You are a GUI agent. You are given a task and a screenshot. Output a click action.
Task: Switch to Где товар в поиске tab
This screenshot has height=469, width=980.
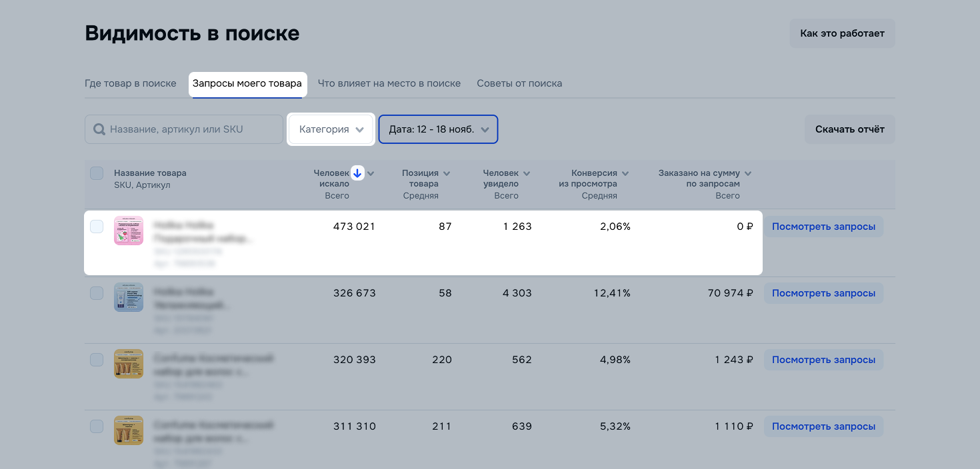pos(131,83)
